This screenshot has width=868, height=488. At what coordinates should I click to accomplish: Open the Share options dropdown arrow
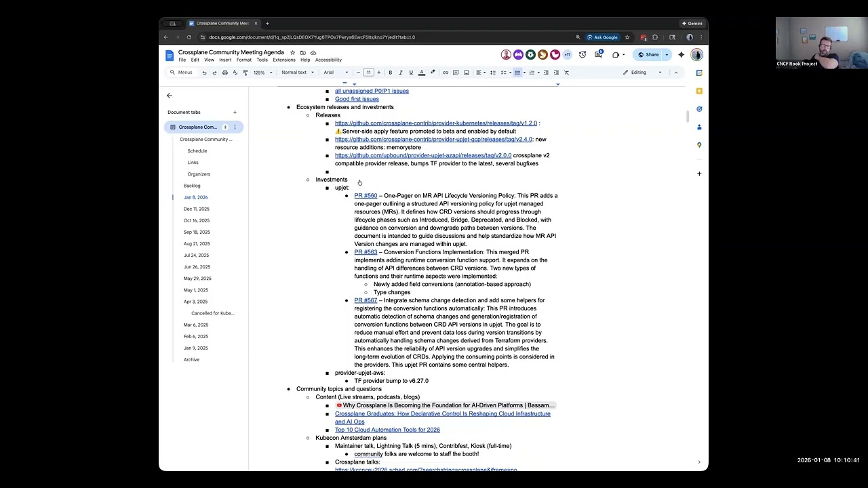tap(667, 55)
